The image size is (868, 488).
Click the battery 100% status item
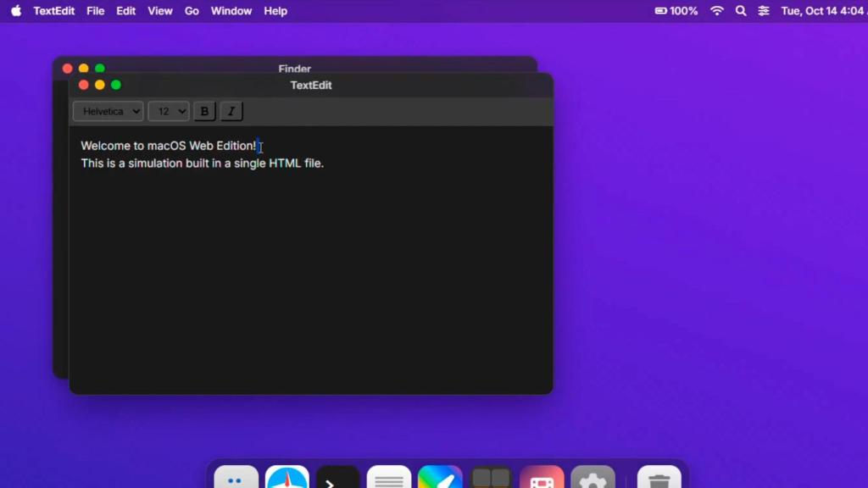pyautogui.click(x=676, y=11)
